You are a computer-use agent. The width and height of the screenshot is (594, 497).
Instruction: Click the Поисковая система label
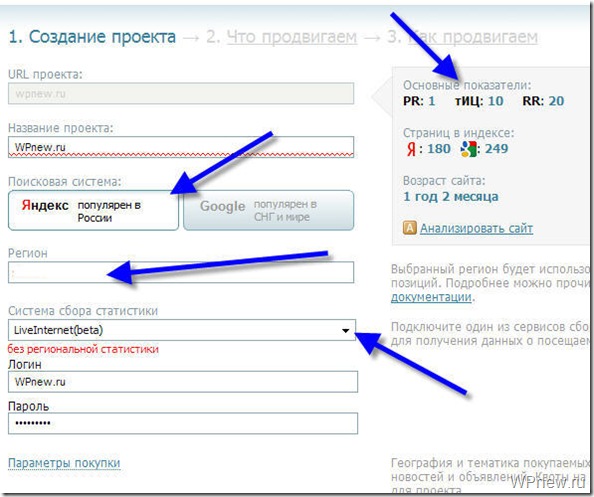point(65,182)
